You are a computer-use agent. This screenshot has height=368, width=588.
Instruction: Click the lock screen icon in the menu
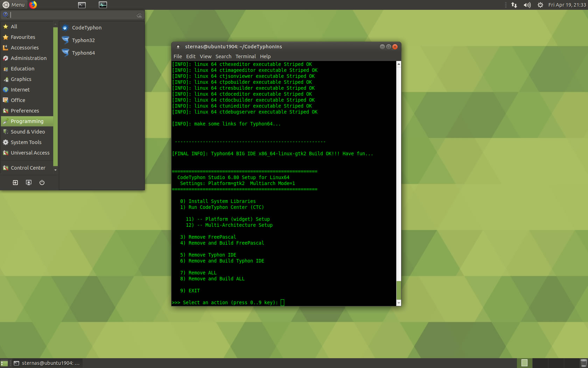(29, 183)
